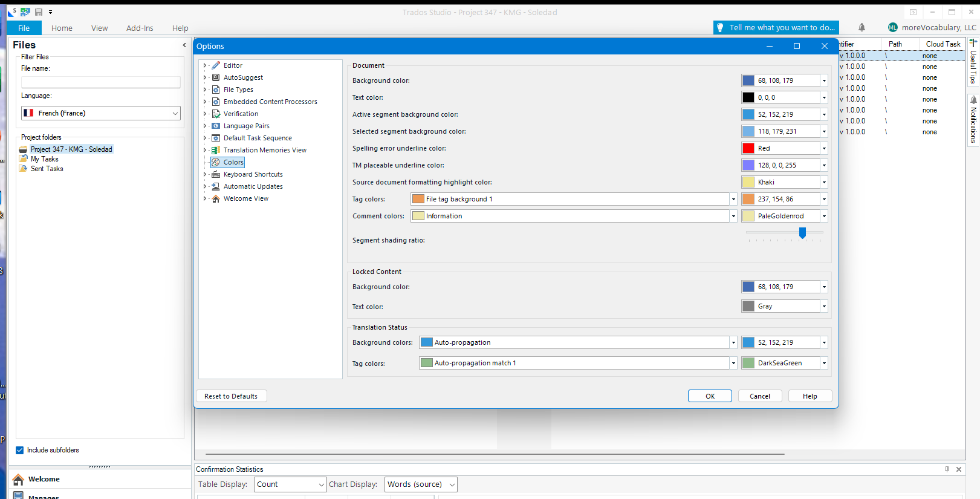Click the save icon in quick access toolbar
980x499 pixels.
(39, 11)
